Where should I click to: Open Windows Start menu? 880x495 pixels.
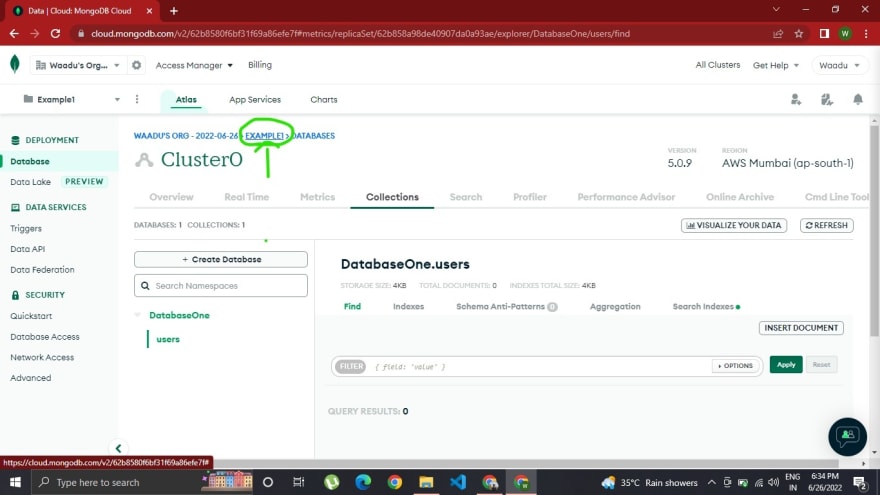(x=15, y=482)
